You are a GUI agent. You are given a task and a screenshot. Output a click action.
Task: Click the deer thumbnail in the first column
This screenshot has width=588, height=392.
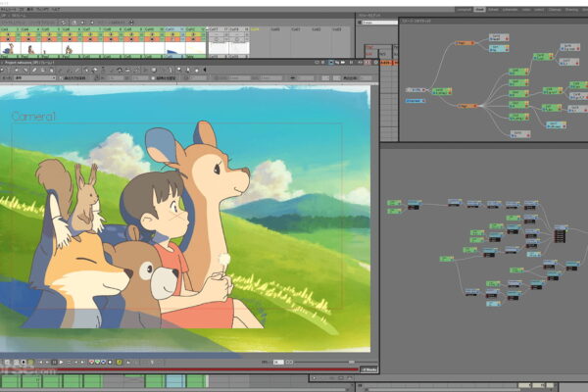10,48
